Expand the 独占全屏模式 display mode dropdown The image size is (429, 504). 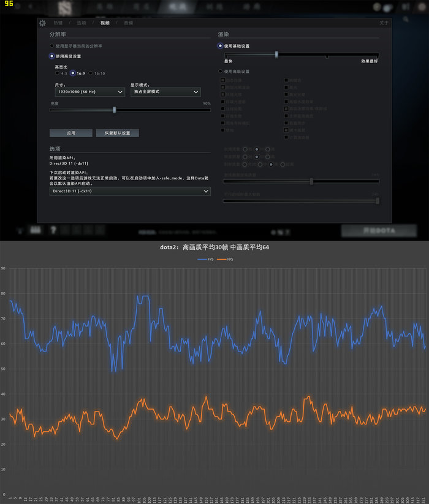166,92
